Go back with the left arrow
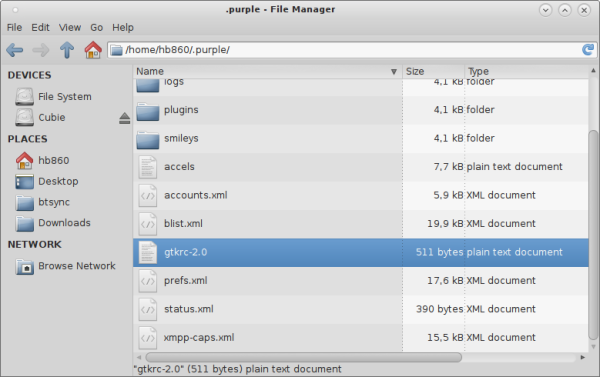This screenshot has height=377, width=600. [15, 50]
